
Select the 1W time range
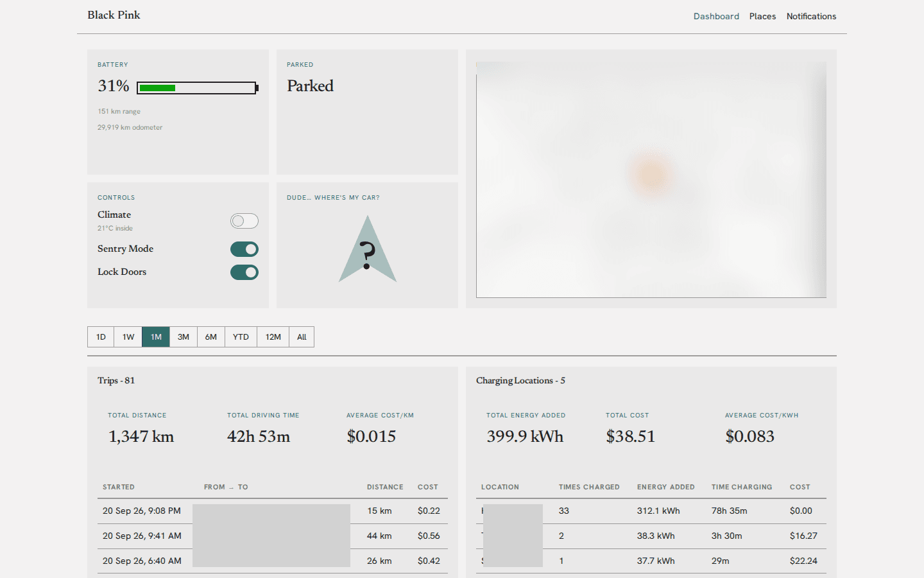click(x=128, y=337)
